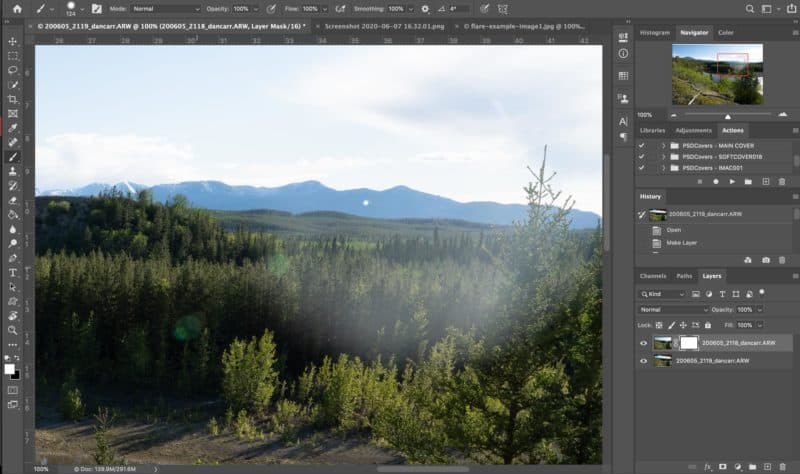Click the white foreground color swatch
This screenshot has height=474, width=800.
tap(9, 369)
